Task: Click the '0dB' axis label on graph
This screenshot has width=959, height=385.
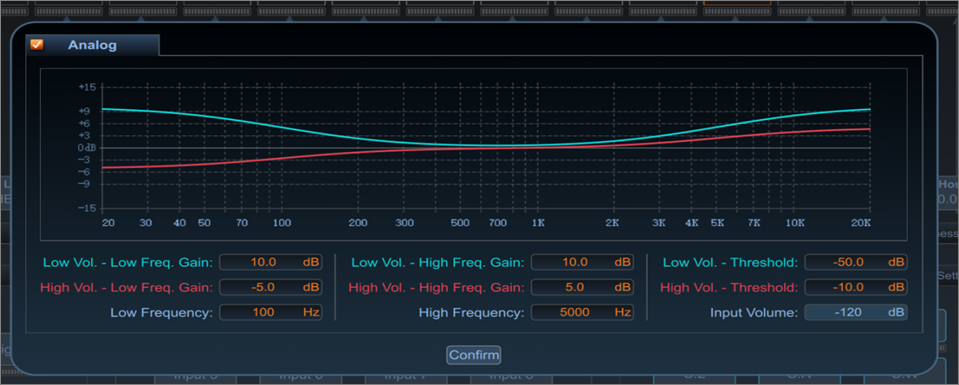Action: 87,148
